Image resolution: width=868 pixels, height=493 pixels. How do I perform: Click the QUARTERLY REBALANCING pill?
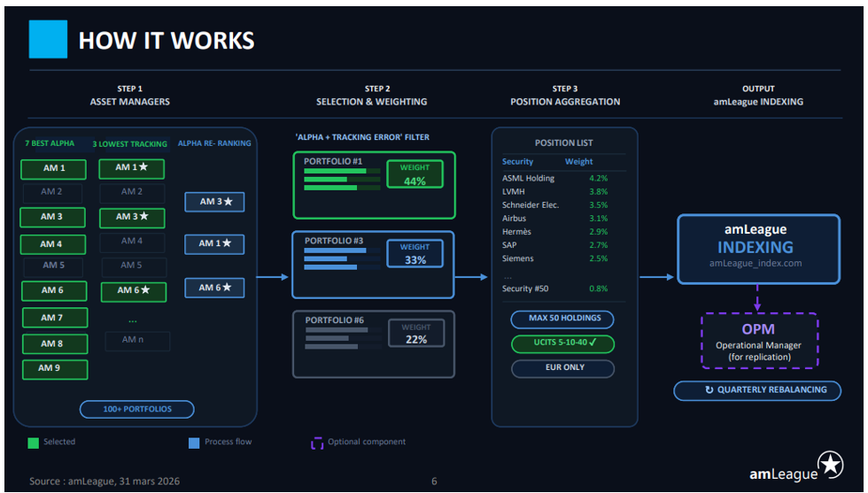757,390
